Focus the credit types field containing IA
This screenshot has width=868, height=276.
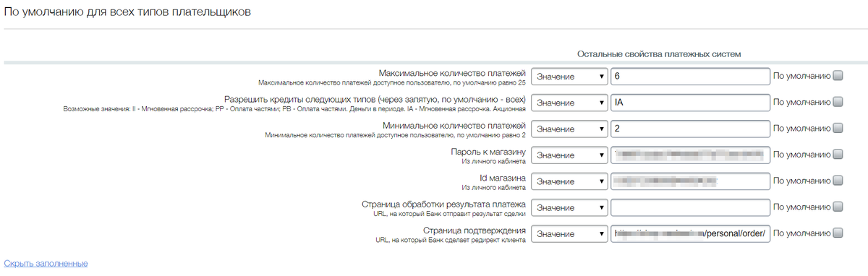click(691, 103)
